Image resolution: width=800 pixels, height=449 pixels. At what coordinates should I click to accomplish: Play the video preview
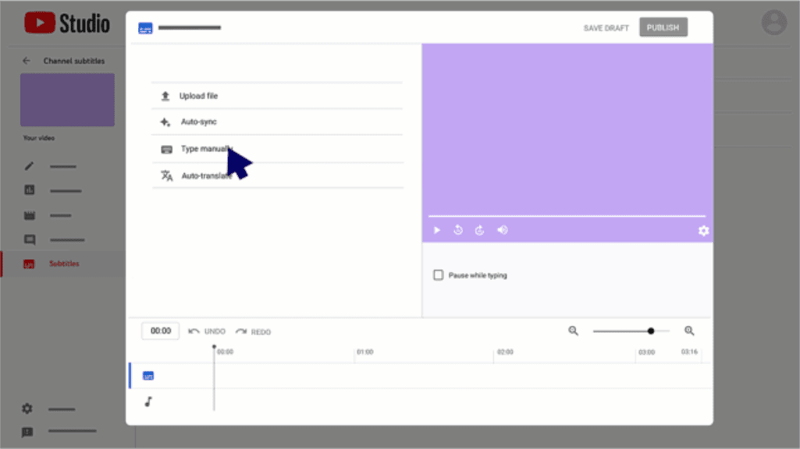(x=437, y=230)
